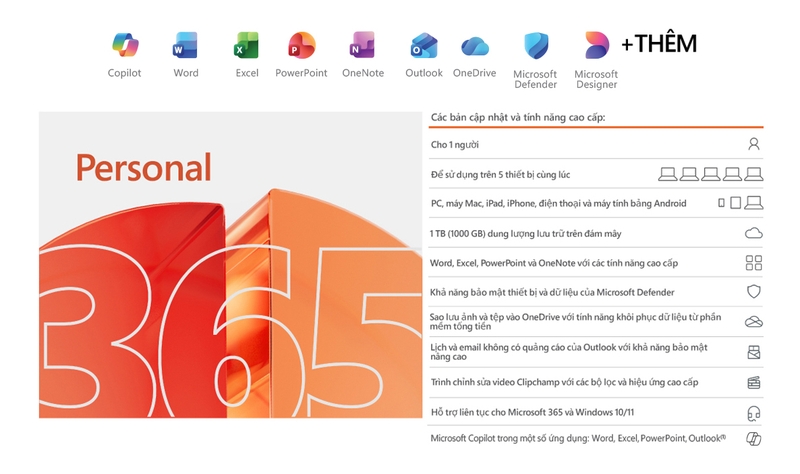Click the Copilot icon in the last feature row

(754, 438)
